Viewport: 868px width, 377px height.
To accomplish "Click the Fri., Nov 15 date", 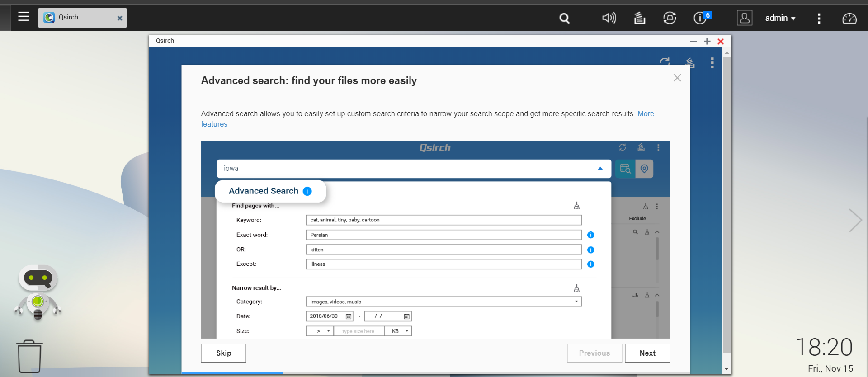I will (830, 368).
